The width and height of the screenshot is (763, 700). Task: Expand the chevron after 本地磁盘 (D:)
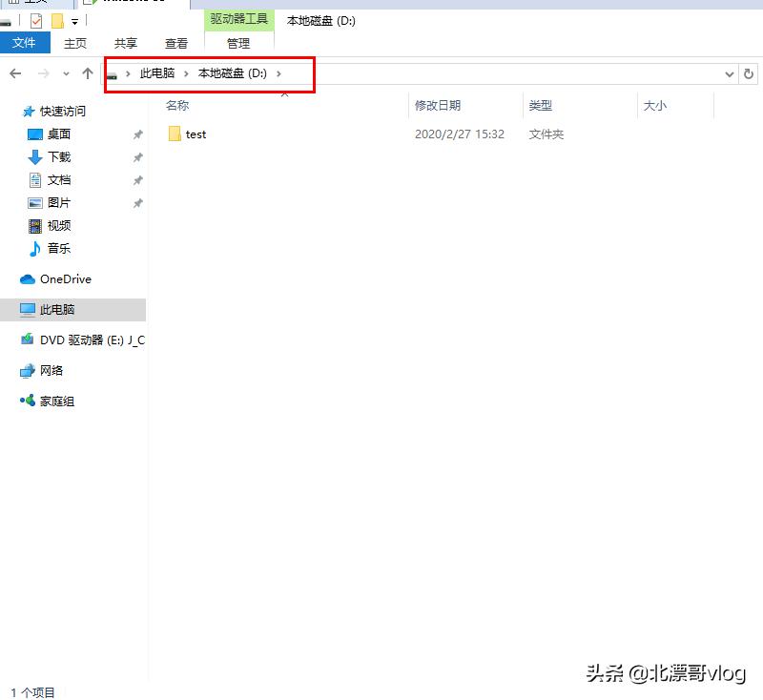click(278, 73)
